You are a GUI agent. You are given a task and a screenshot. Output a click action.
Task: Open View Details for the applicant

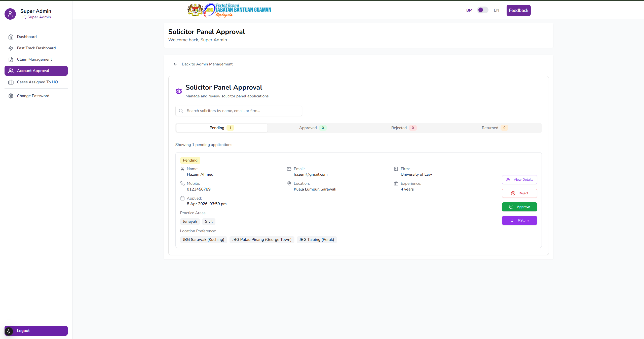[x=519, y=180]
